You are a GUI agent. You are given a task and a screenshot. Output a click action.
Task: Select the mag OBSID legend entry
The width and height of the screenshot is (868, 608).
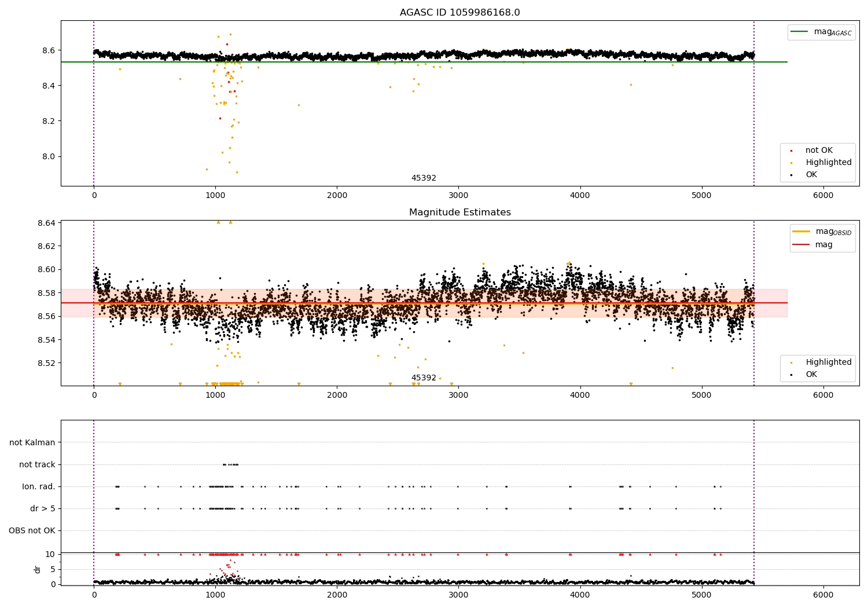(822, 232)
